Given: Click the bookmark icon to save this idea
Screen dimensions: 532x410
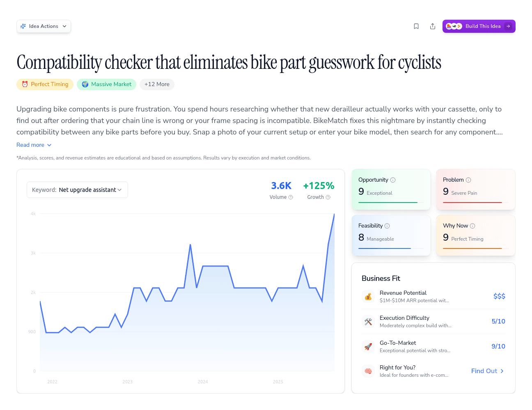Looking at the screenshot, I should click(x=416, y=26).
